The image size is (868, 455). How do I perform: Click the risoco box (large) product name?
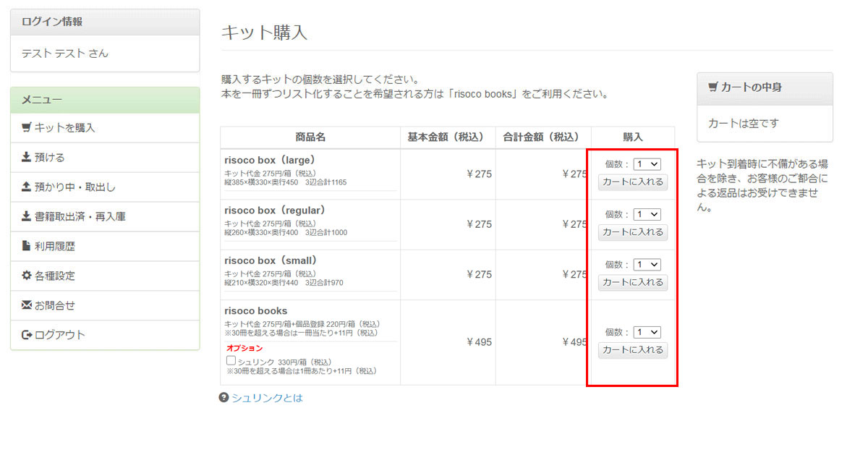point(270,160)
